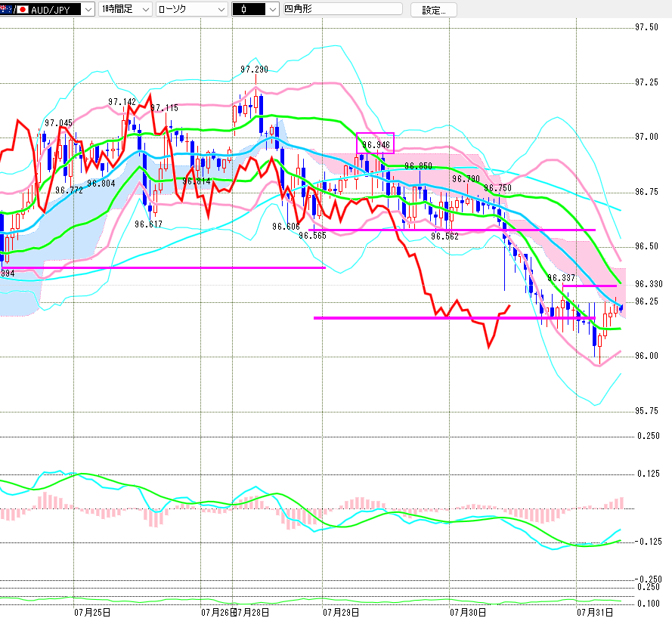Click the 96.772 price label

pyautogui.click(x=69, y=190)
